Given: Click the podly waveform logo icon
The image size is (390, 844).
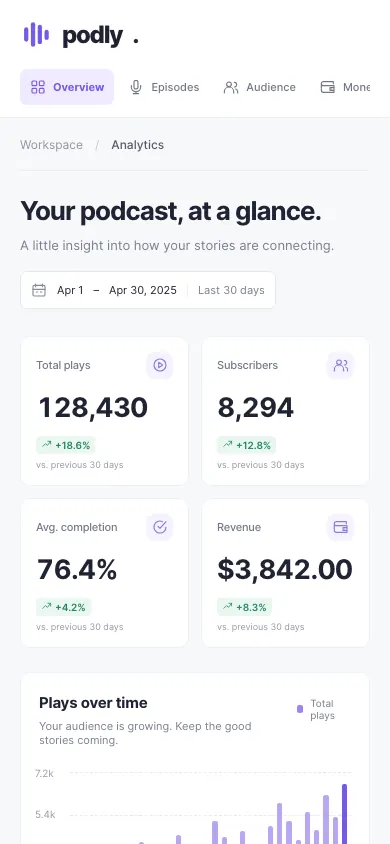Looking at the screenshot, I should point(37,35).
